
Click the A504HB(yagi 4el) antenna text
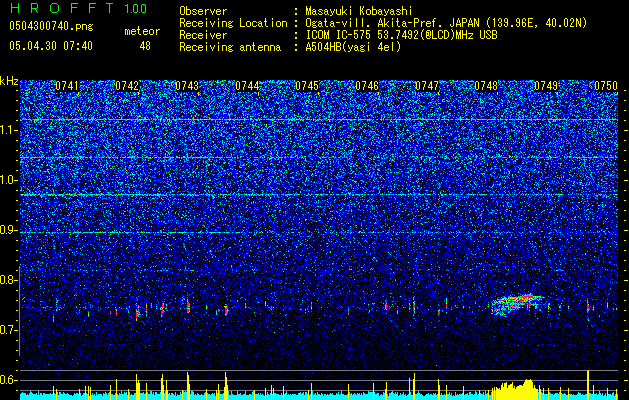tap(353, 47)
